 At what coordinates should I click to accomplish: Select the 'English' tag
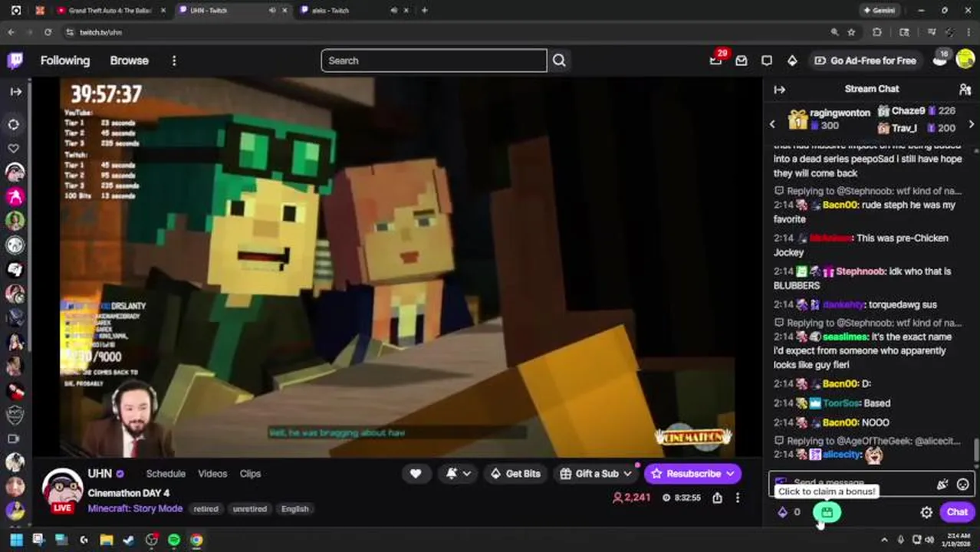pyautogui.click(x=294, y=509)
